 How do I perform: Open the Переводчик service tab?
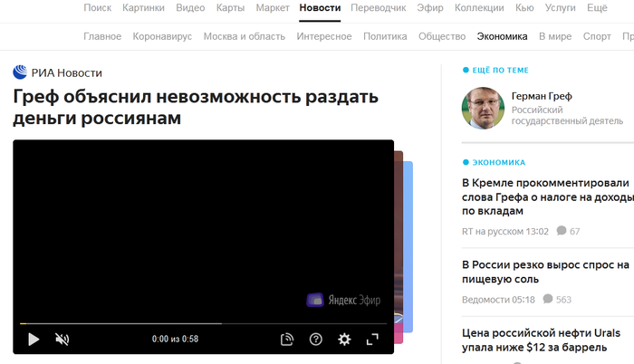coord(381,8)
